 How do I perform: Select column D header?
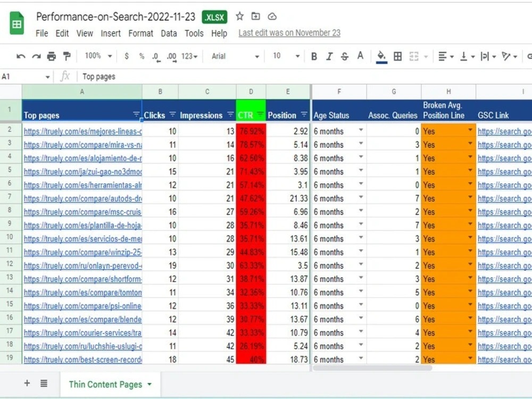pyautogui.click(x=251, y=92)
